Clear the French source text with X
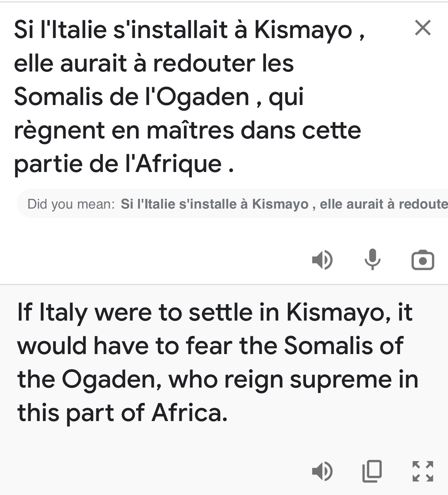The height and width of the screenshot is (495, 448). tap(423, 28)
